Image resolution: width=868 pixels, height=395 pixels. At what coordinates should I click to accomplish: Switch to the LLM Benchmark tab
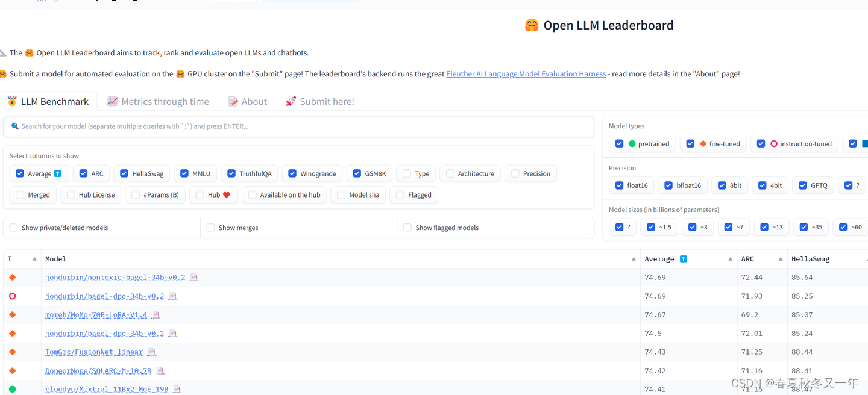pyautogui.click(x=48, y=101)
